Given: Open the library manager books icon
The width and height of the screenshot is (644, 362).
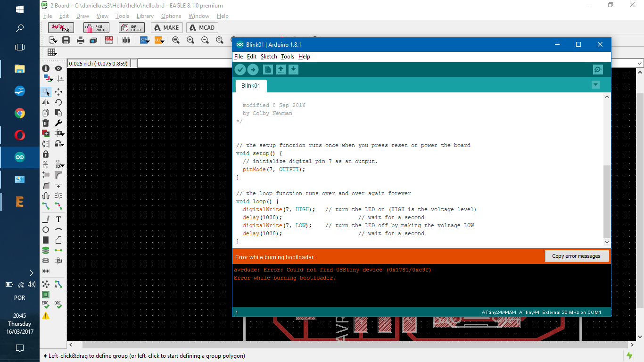Looking at the screenshot, I should pos(126,41).
